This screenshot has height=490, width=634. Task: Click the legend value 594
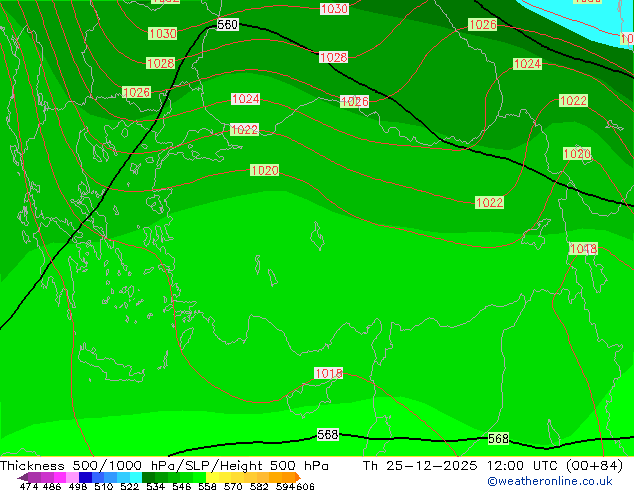pyautogui.click(x=285, y=486)
